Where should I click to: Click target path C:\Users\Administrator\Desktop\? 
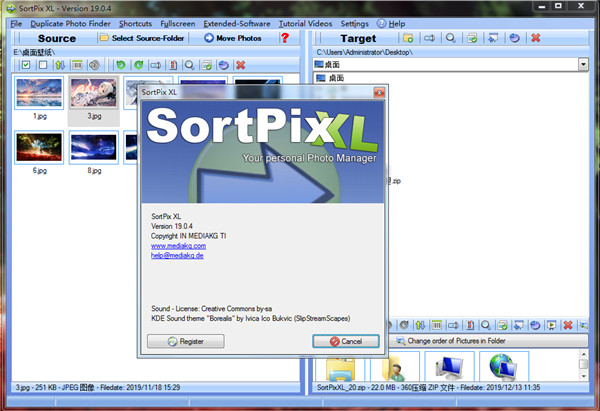tap(364, 52)
